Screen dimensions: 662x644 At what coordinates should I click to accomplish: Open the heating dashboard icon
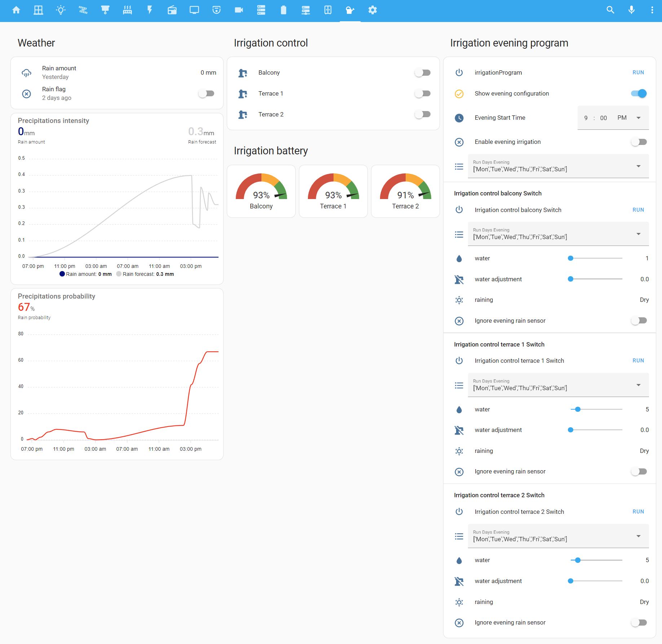pyautogui.click(x=127, y=10)
